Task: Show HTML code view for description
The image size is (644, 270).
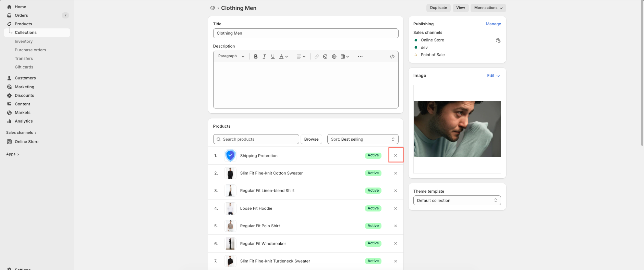Action: click(392, 56)
